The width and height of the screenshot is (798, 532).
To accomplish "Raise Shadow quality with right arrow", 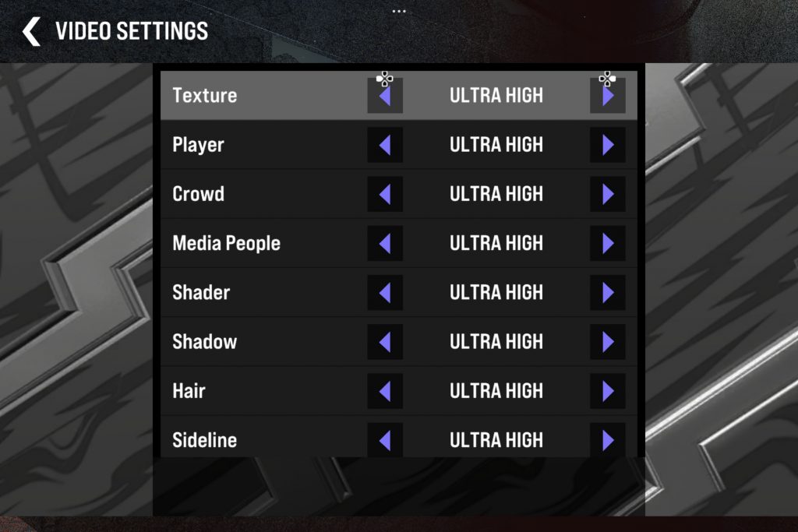I will pyautogui.click(x=608, y=342).
